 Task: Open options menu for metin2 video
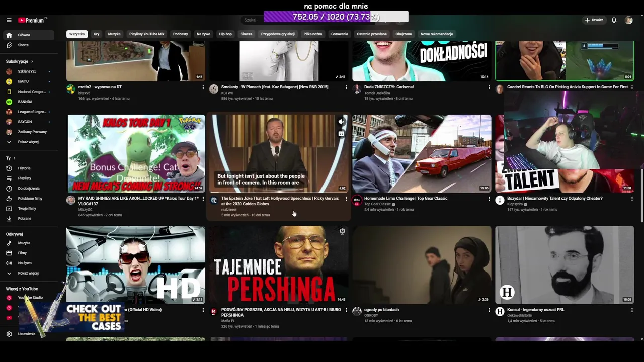tap(203, 87)
